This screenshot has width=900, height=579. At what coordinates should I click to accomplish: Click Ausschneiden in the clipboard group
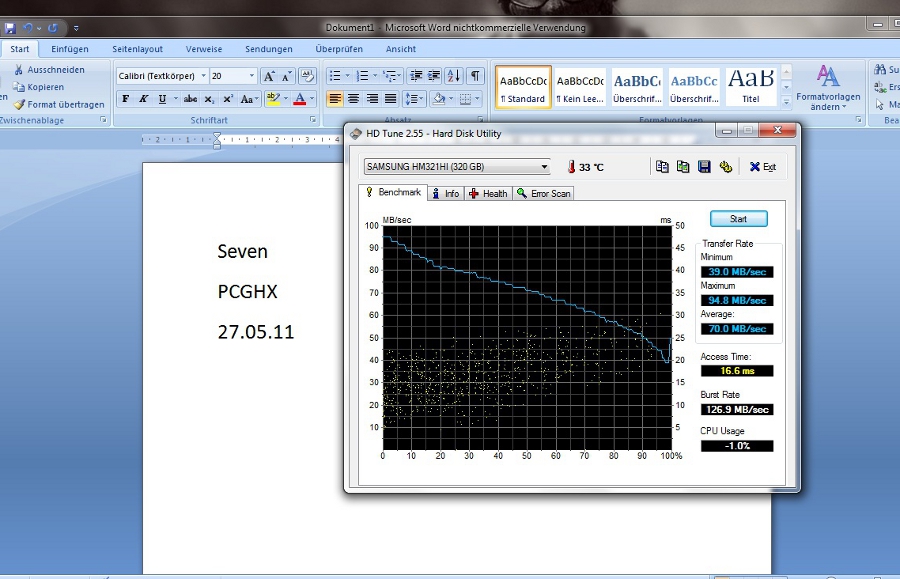(x=49, y=69)
